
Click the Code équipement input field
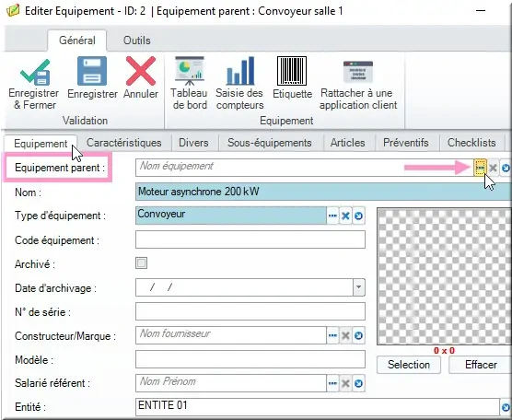pyautogui.click(x=250, y=239)
